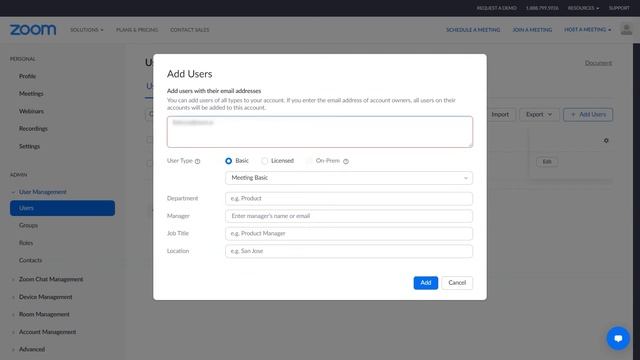Screen dimensions: 640x360
Task: Click the sales phone number link
Action: point(542,8)
